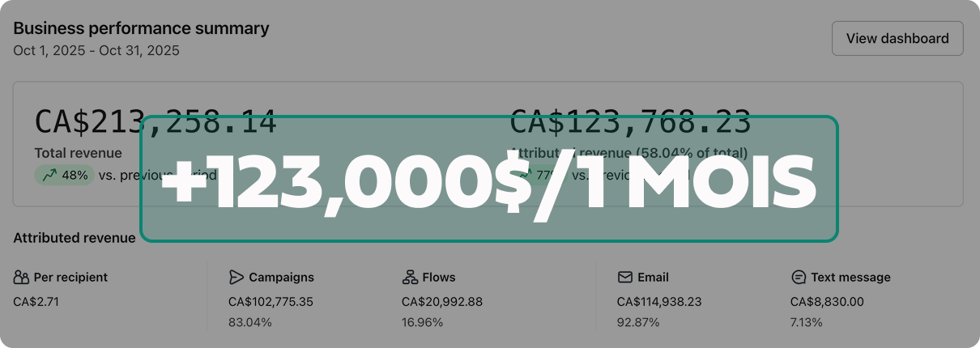
Task: Click the Attributed revenue section heading
Action: [75, 238]
